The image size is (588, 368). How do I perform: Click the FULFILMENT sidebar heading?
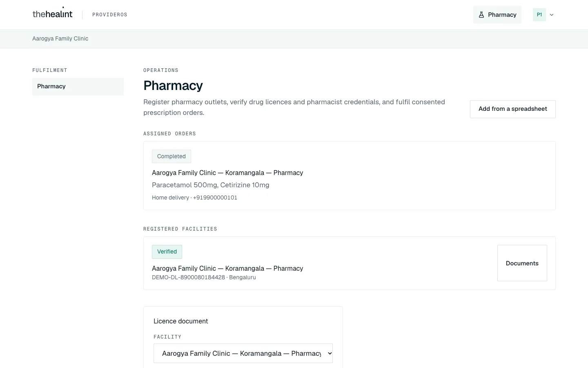[50, 70]
